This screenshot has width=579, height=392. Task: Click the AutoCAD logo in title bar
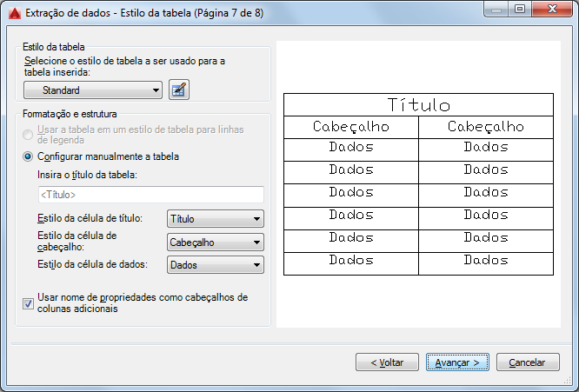click(x=13, y=11)
